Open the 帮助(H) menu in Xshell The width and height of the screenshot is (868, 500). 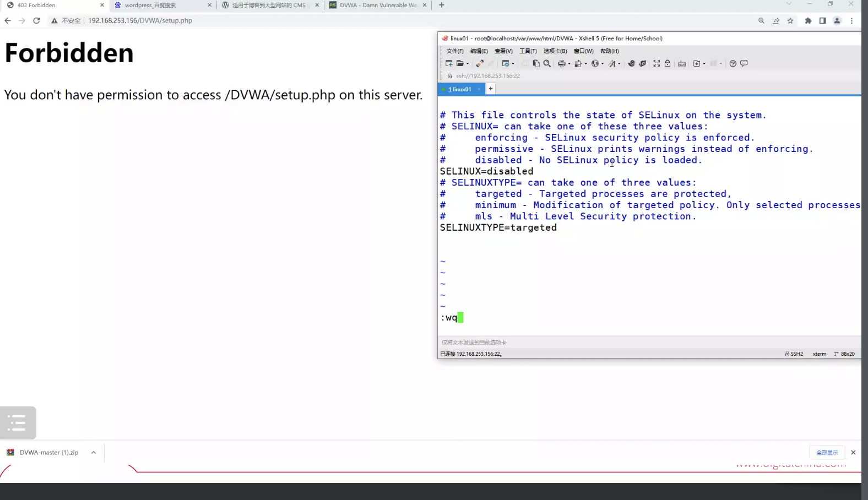coord(610,51)
